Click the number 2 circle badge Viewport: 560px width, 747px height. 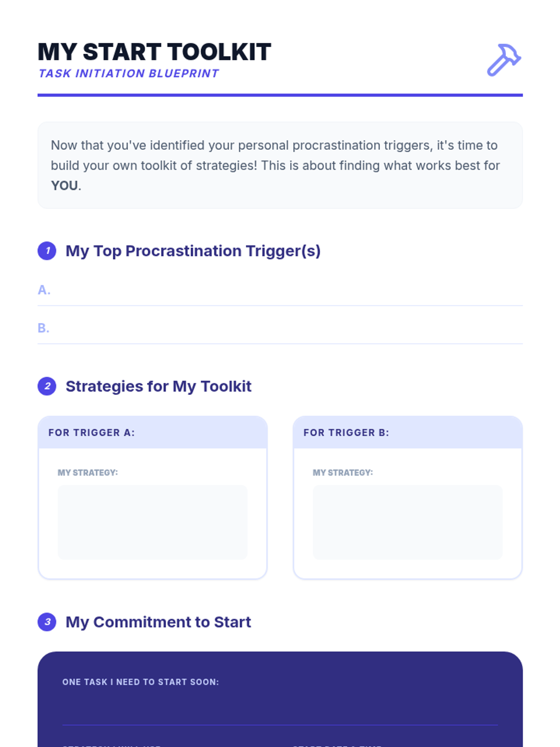coord(47,386)
